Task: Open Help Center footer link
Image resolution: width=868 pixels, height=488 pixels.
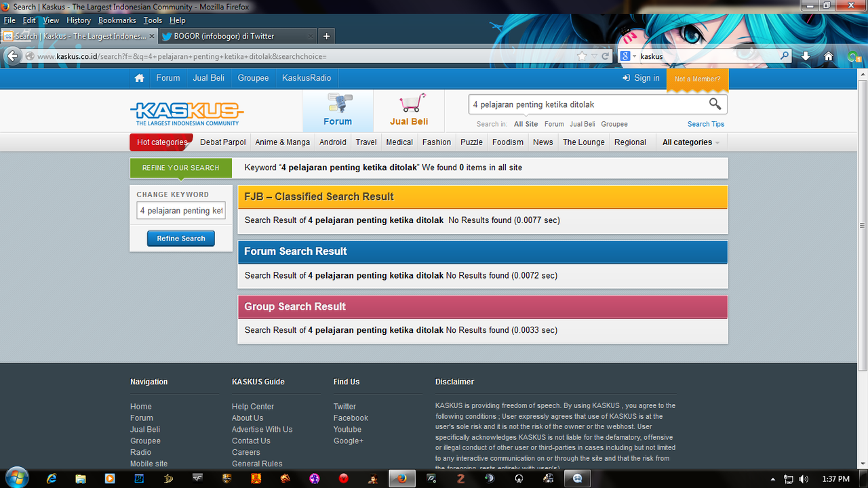Action: pos(253,407)
